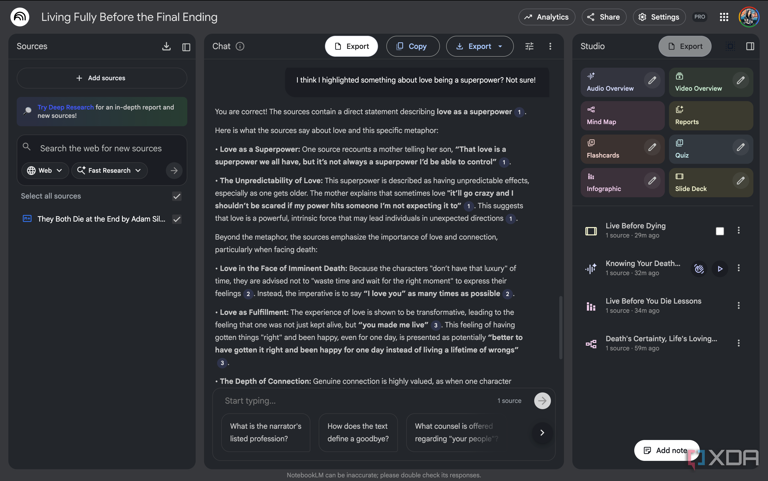
Task: Open chat configuration sliders icon
Action: pos(529,46)
